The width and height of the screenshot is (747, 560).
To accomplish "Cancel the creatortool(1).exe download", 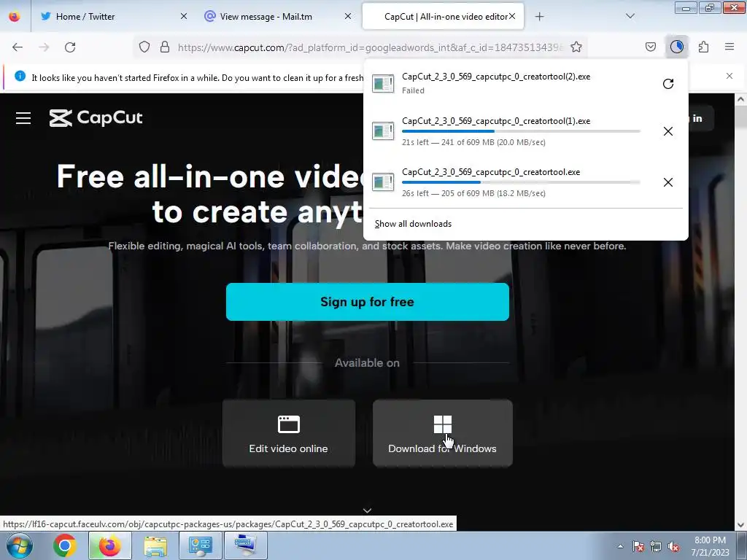I will click(x=668, y=131).
